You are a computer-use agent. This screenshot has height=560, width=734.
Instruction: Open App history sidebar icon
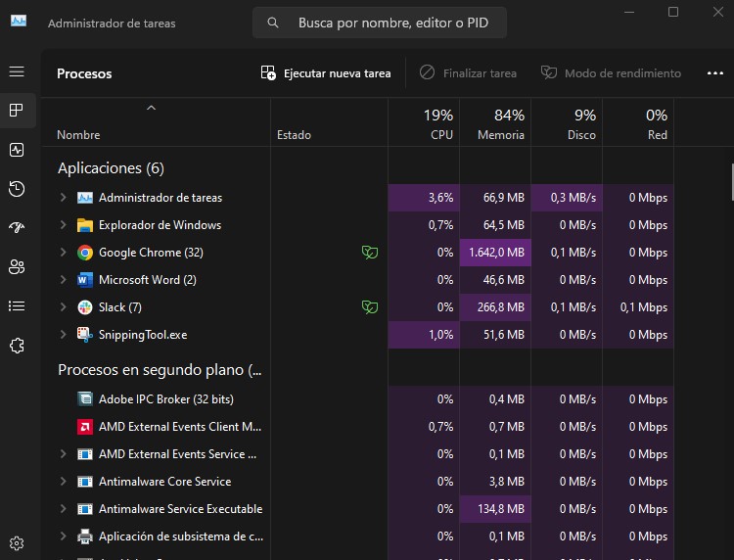tap(17, 189)
